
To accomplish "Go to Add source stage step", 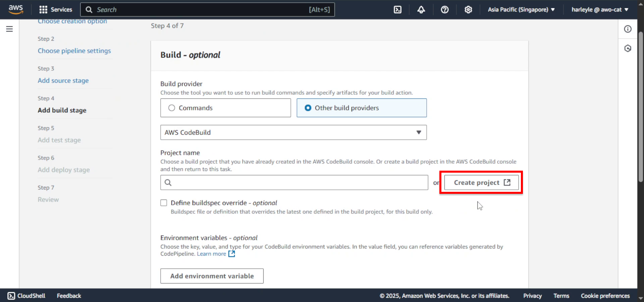I will (x=63, y=81).
